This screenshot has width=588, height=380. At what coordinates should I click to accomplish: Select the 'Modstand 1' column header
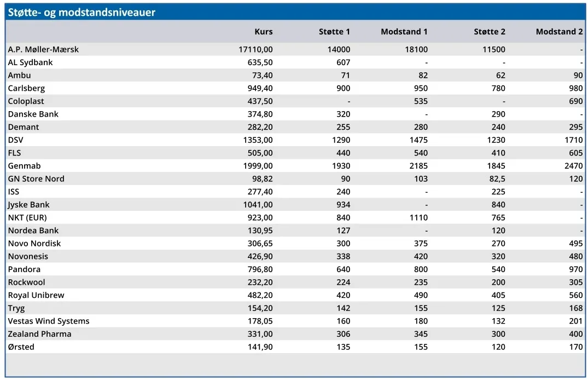tap(404, 32)
